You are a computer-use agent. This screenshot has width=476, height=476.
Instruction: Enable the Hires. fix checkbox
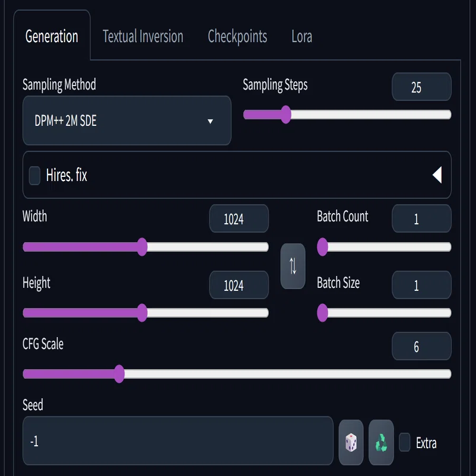click(x=34, y=175)
